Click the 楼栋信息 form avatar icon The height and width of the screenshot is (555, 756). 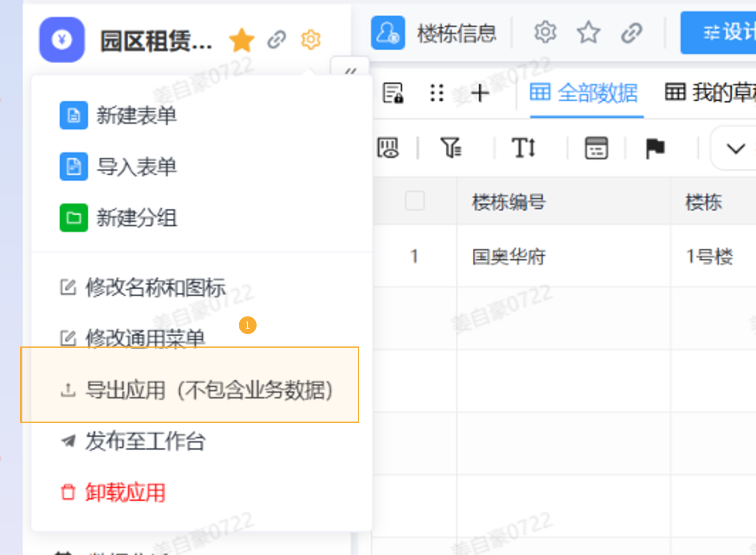pos(388,33)
